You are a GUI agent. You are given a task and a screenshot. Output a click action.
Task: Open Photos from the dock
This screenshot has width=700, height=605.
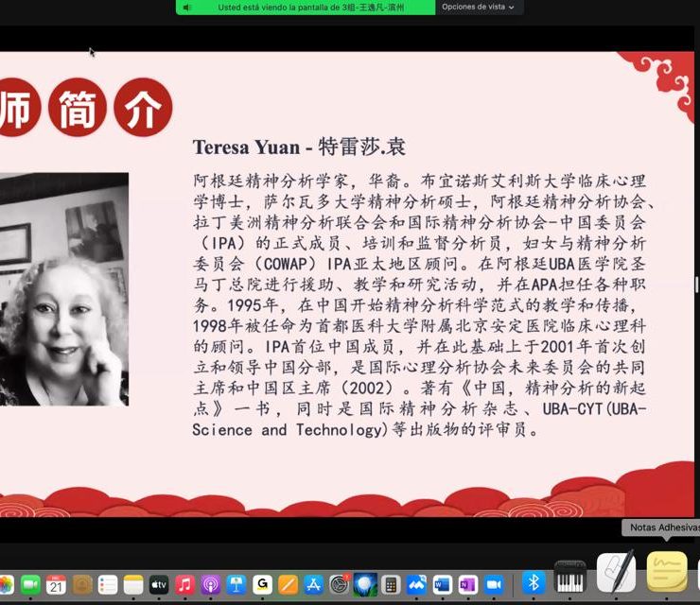[x=6, y=585]
